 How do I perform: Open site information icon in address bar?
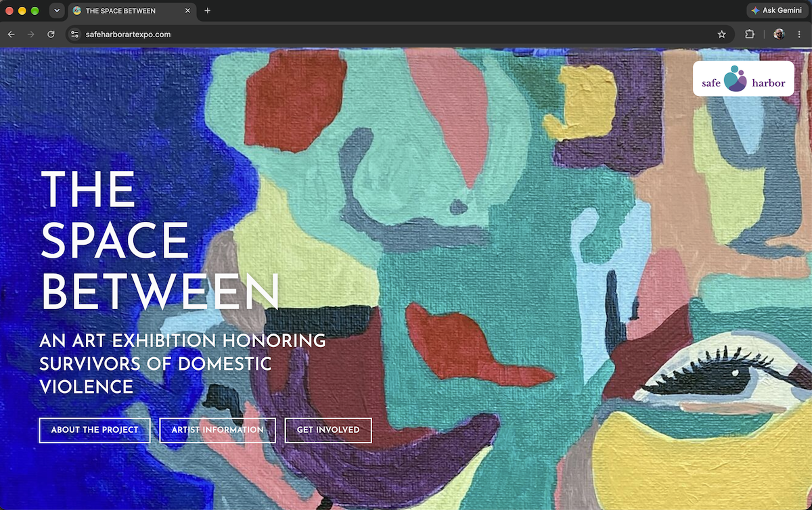click(74, 34)
